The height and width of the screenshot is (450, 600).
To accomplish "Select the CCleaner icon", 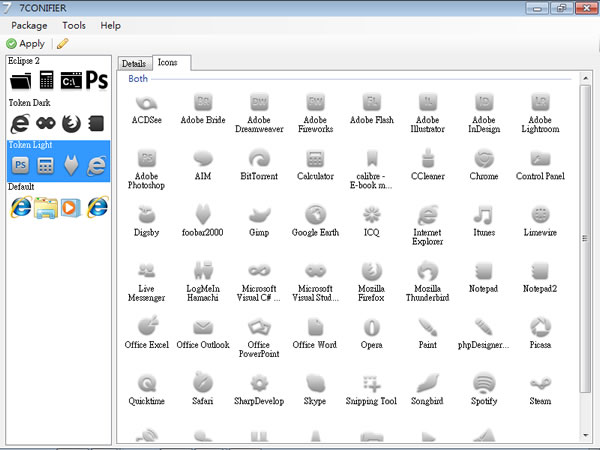I will tap(427, 159).
